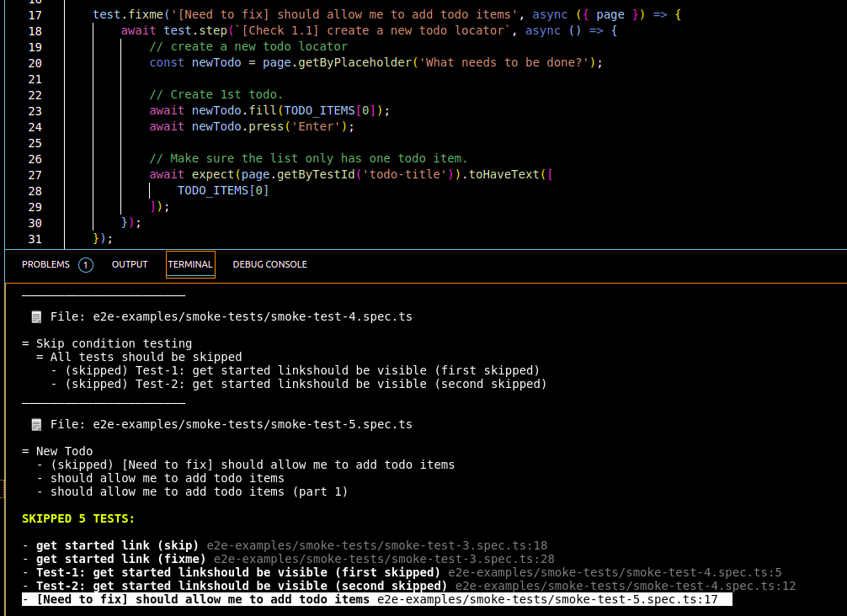Viewport: 847px width, 616px height.
Task: Click 'newTodo.fill' on line 23
Action: point(234,111)
